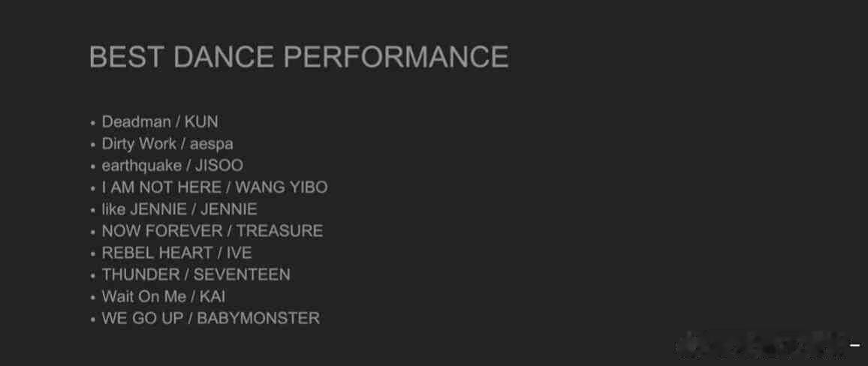Screen dimensions: 868x366
Task: Select the REBEL HEART / IVE entry
Action: click(176, 253)
